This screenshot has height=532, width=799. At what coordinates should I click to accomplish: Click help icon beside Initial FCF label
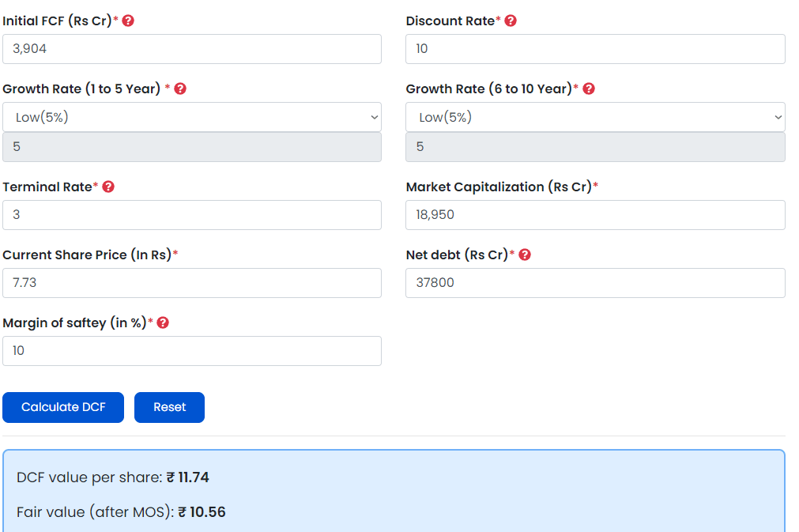point(128,21)
